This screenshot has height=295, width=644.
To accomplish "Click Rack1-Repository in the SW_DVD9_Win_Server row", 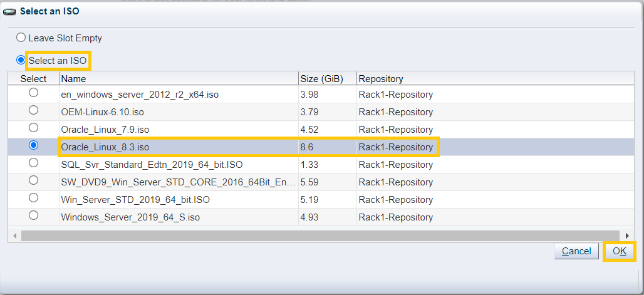I will coord(395,182).
